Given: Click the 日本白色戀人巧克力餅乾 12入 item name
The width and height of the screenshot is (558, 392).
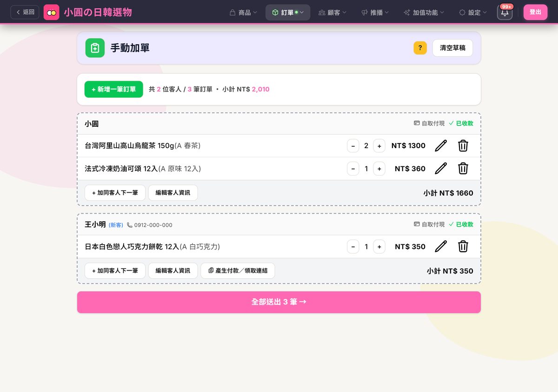Looking at the screenshot, I should click(x=132, y=247).
